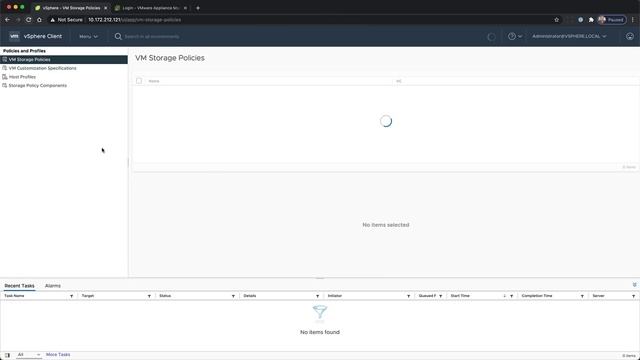
Task: Bookmark this page with the star icon
Action: pyautogui.click(x=556, y=20)
